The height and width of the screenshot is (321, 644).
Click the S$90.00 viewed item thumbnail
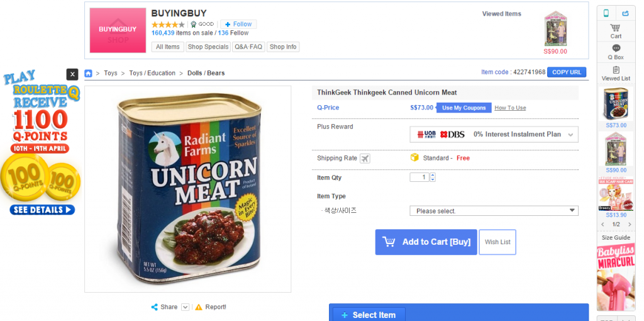pos(555,29)
